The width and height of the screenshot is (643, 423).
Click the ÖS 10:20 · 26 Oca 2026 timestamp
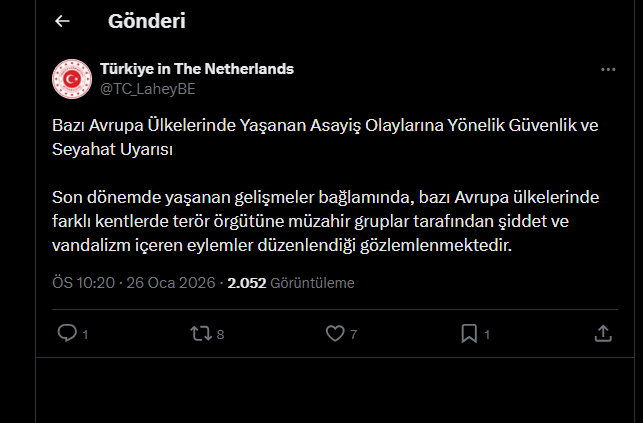134,283
